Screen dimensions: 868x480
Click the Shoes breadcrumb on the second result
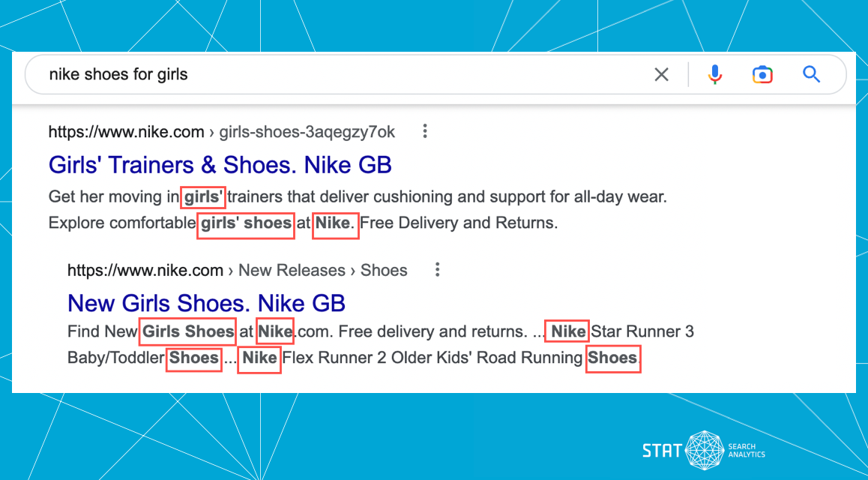384,270
